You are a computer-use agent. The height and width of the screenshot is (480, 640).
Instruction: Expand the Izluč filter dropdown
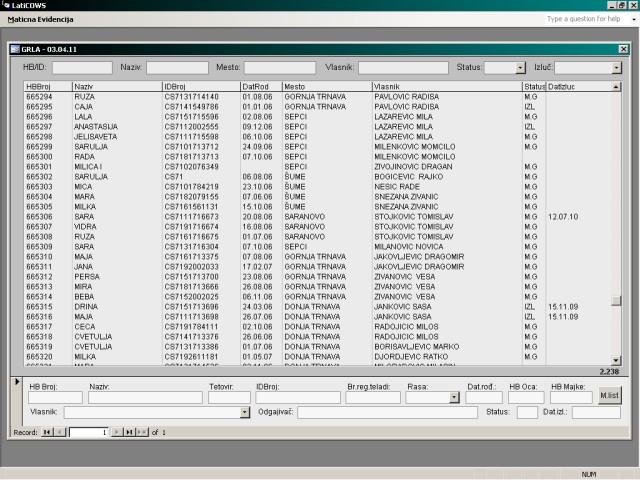[x=616, y=67]
